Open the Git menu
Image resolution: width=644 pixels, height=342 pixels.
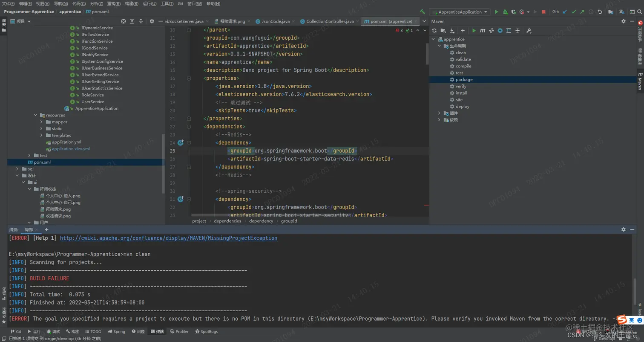point(181,3)
